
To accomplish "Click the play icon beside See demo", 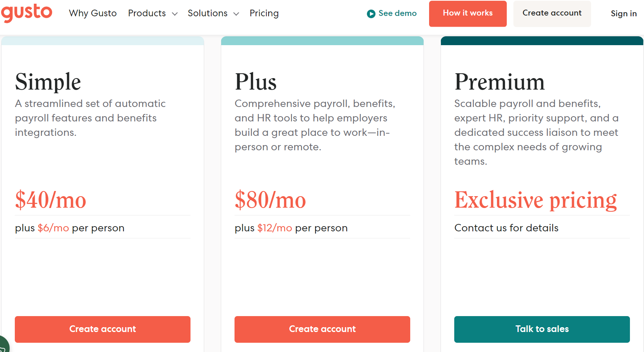I will tap(371, 14).
